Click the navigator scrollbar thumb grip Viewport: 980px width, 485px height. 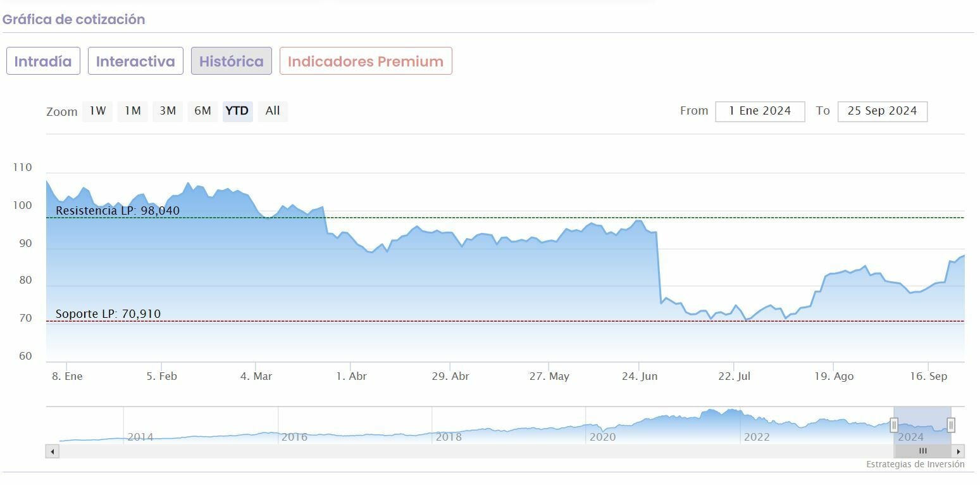[922, 451]
